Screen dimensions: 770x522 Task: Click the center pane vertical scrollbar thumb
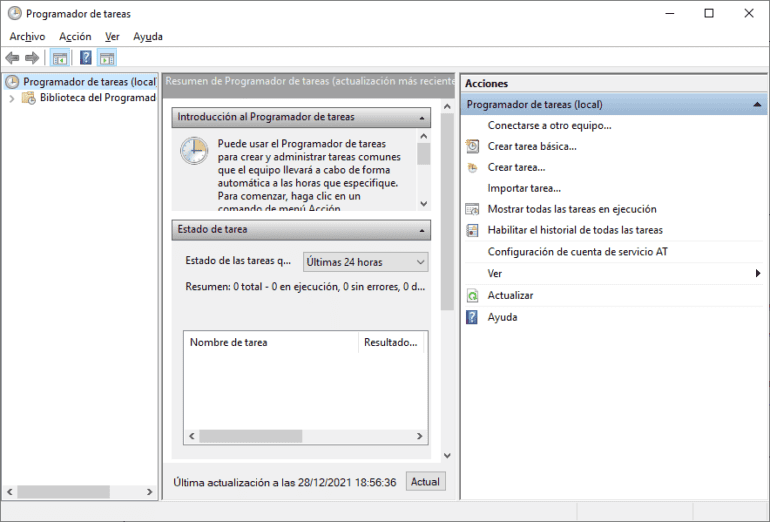(x=447, y=212)
